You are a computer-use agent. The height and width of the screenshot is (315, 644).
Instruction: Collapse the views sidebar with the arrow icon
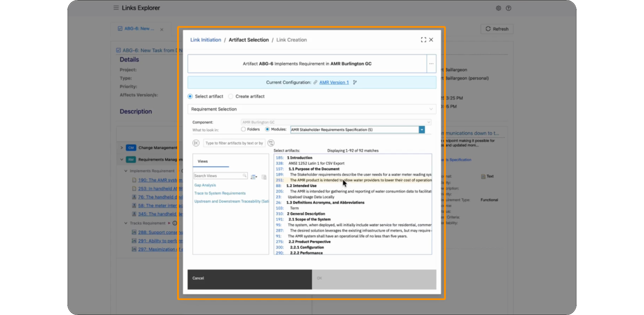(x=196, y=143)
